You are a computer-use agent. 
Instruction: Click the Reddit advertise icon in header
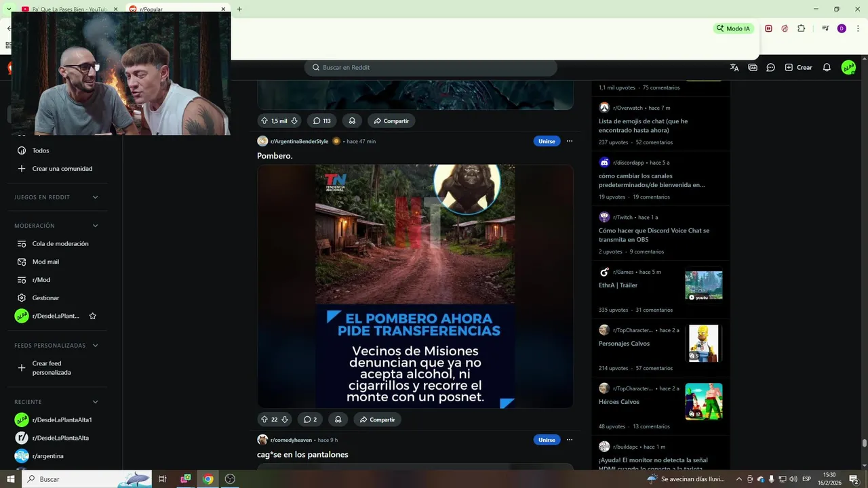pyautogui.click(x=753, y=67)
